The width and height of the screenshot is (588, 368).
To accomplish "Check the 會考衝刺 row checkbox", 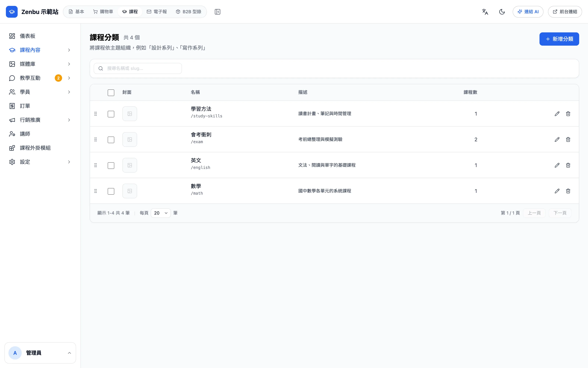I will pos(111,140).
